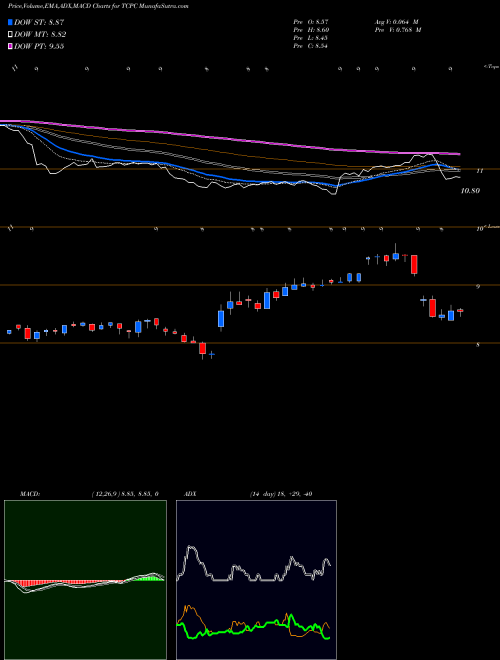Click the magenta DOW PT legend swatch
Image resolution: width=500 pixels, height=660 pixels.
click(x=10, y=46)
